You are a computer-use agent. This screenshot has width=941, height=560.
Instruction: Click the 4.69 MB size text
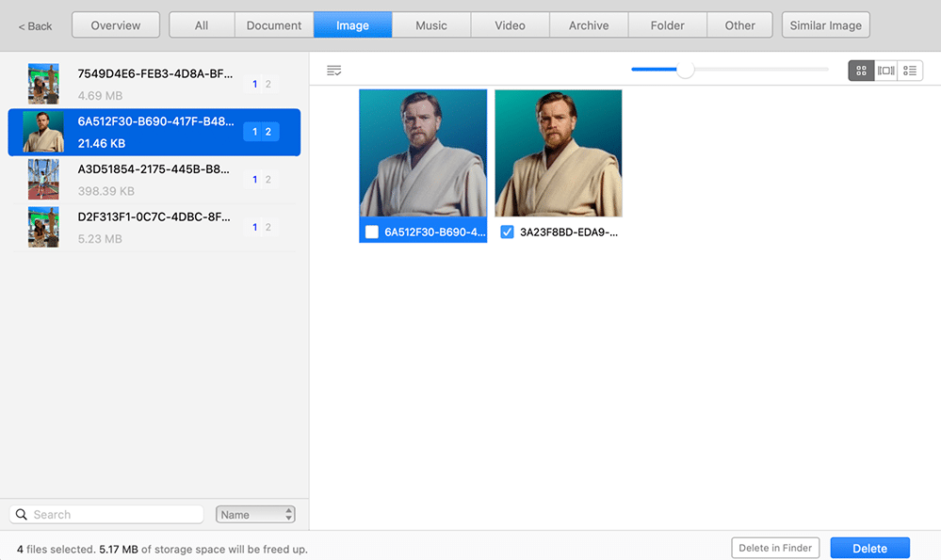(x=100, y=95)
